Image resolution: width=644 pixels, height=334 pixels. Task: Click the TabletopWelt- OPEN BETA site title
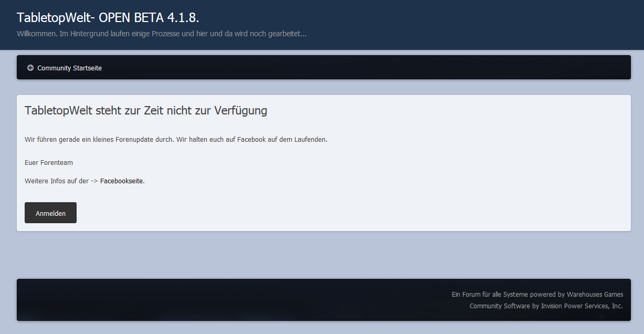tap(108, 17)
